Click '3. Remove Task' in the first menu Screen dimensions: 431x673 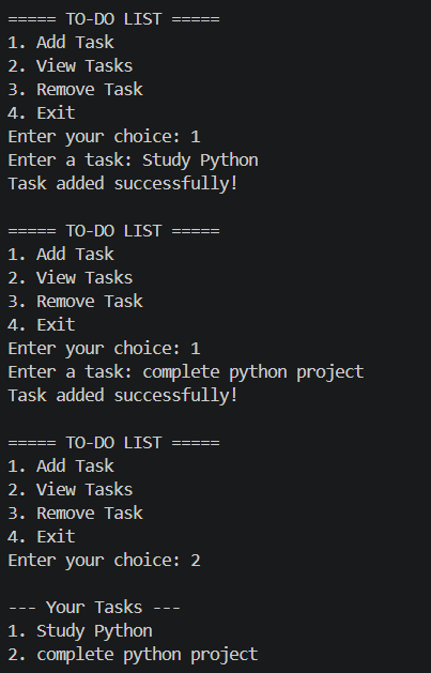(76, 90)
